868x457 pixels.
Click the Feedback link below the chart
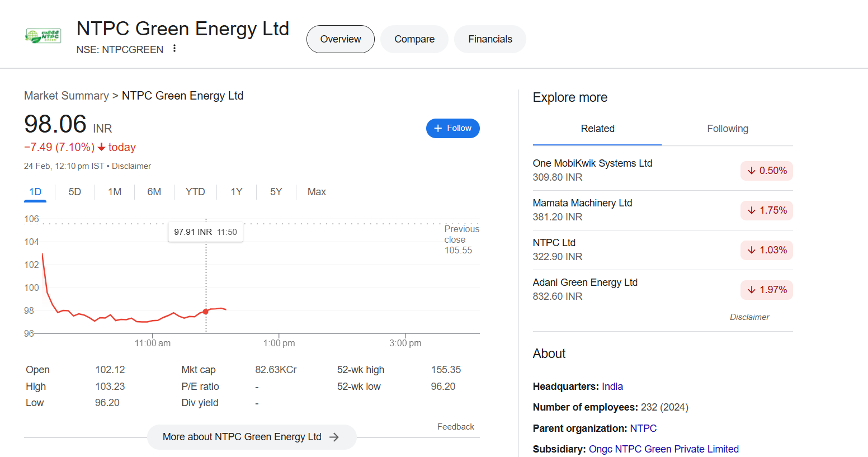tap(455, 427)
